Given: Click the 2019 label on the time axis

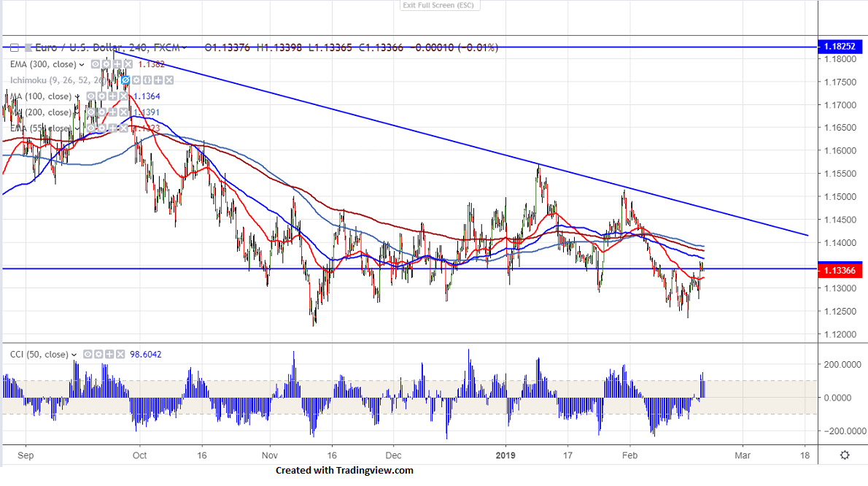Looking at the screenshot, I should click(505, 455).
